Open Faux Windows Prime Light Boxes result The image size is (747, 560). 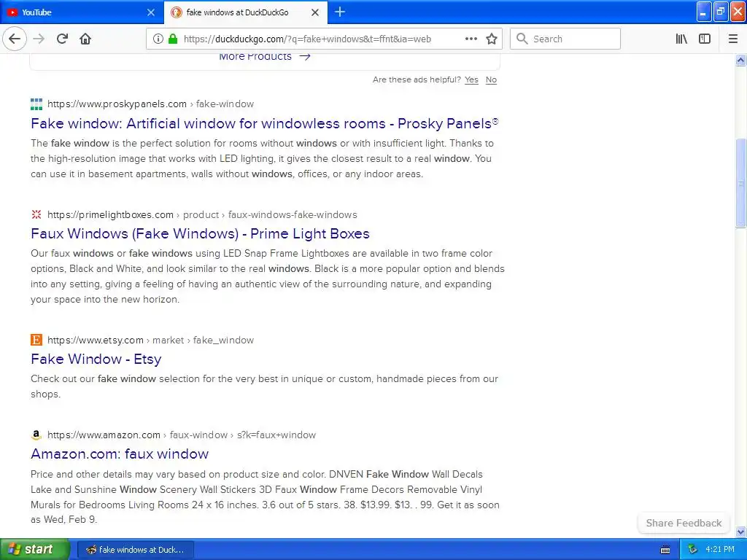[x=200, y=233]
